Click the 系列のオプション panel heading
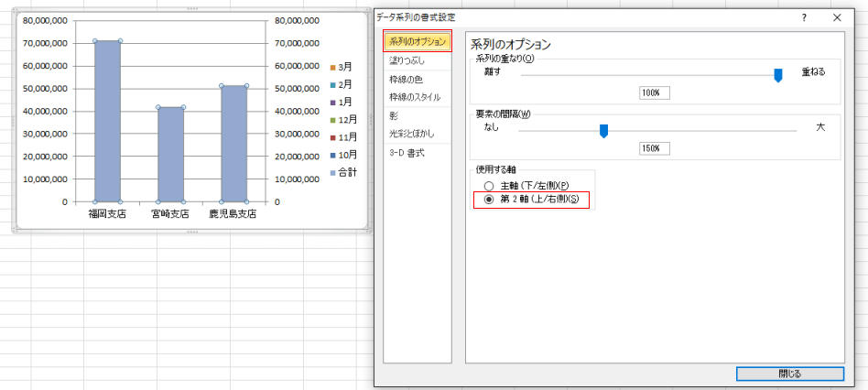Screen dimensions: 868x390 [x=510, y=44]
